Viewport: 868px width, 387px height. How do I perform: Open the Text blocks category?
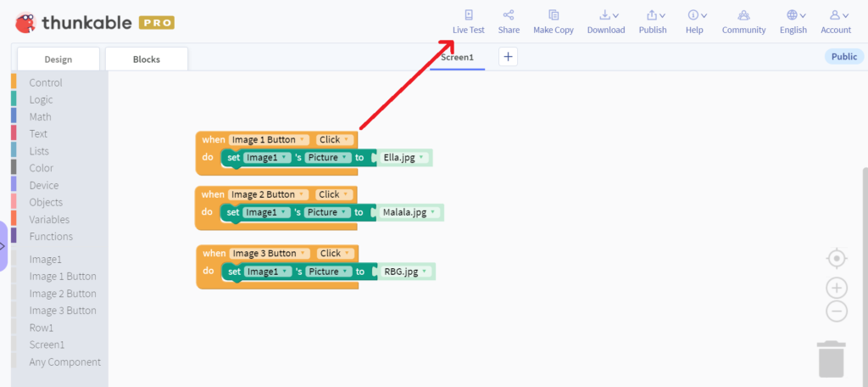[38, 133]
